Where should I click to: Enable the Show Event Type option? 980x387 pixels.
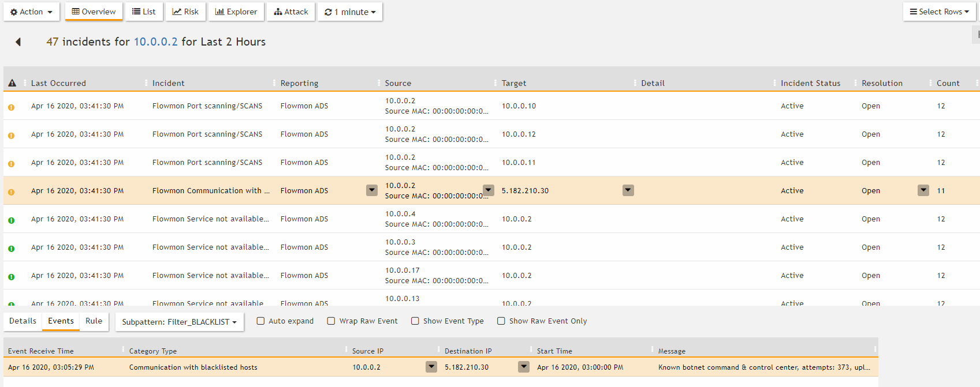(415, 321)
